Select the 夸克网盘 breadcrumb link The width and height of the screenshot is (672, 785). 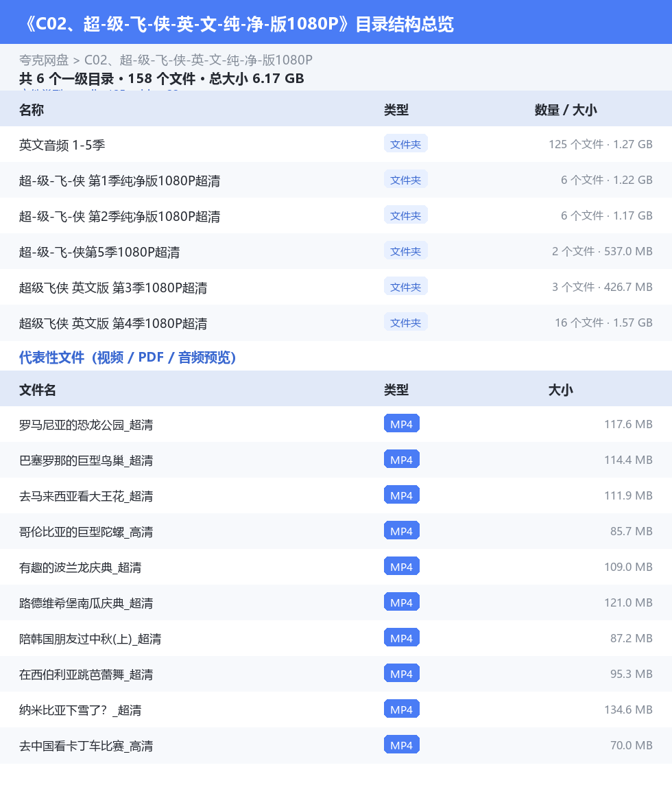(43, 60)
